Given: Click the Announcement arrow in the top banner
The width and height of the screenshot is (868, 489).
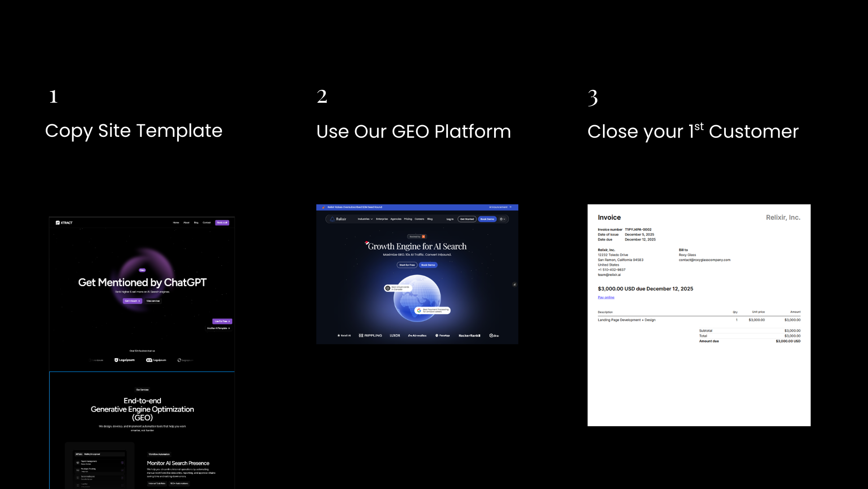Looking at the screenshot, I should pyautogui.click(x=510, y=207).
